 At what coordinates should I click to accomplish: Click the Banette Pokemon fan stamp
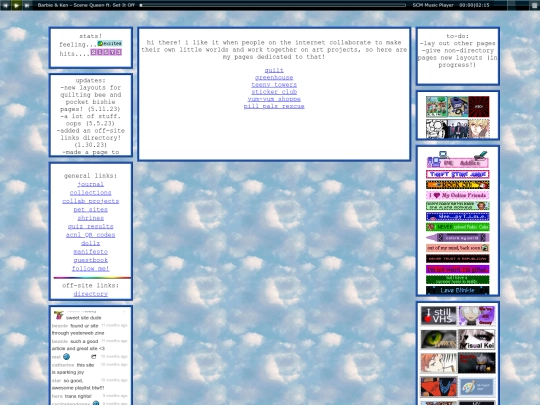point(477,363)
